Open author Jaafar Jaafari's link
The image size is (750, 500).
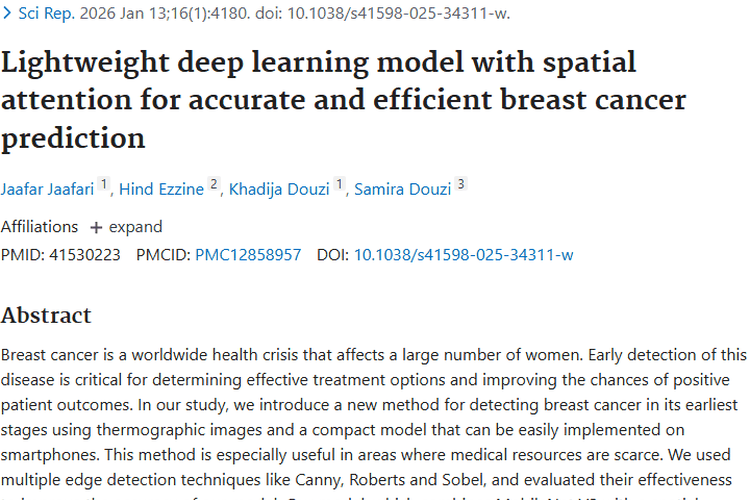point(47,190)
